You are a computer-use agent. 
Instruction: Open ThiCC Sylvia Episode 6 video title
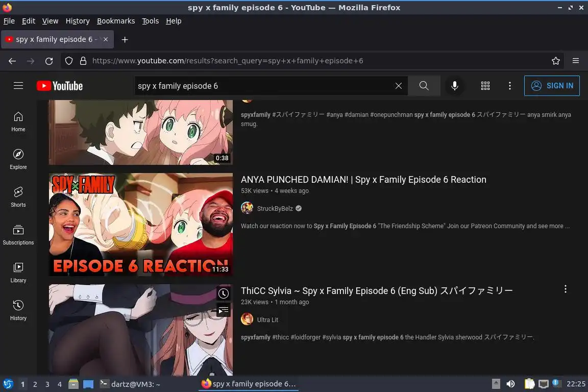coord(377,291)
